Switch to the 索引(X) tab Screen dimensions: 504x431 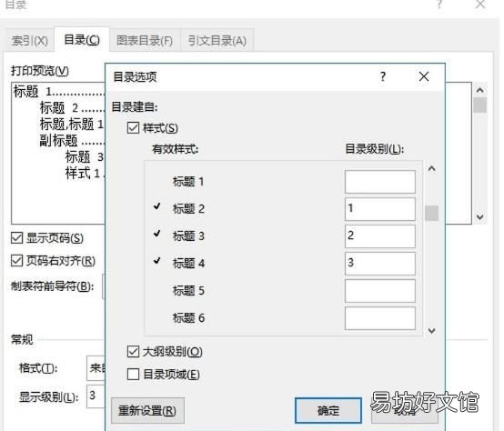tap(29, 41)
